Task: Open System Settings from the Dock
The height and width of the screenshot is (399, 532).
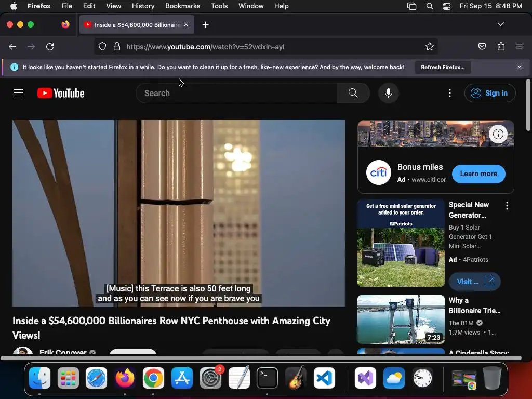Action: 210,378
